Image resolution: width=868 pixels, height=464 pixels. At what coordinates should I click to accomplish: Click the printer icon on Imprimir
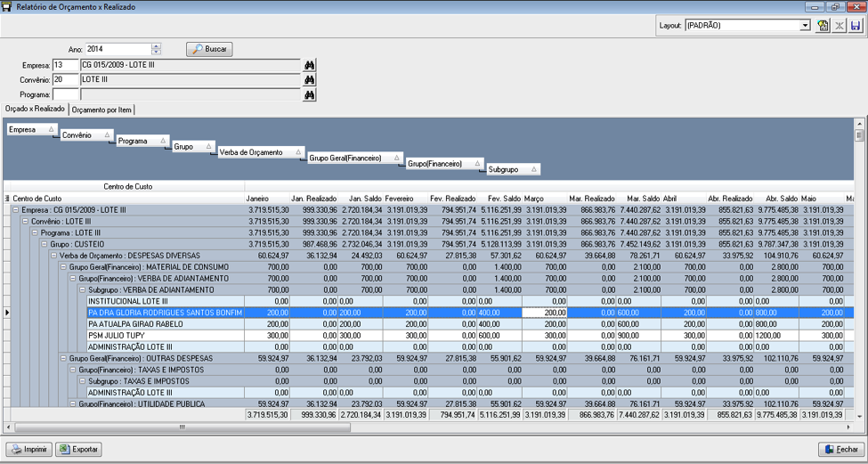click(17, 449)
